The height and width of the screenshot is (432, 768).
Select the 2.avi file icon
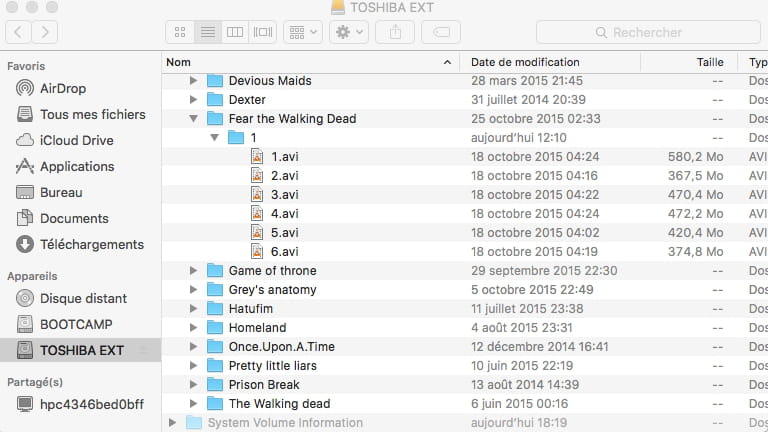[257, 175]
